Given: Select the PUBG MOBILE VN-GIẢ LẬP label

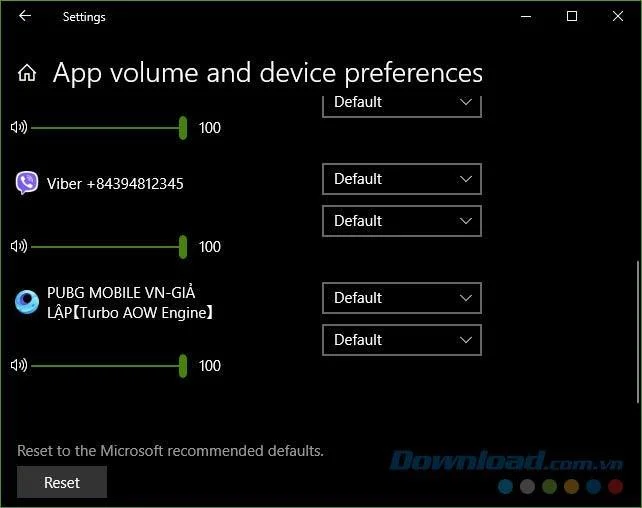Looking at the screenshot, I should pyautogui.click(x=130, y=303).
